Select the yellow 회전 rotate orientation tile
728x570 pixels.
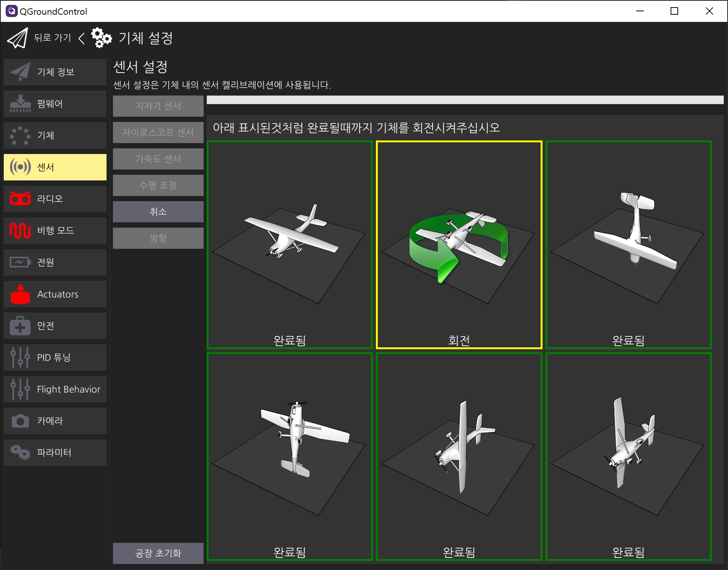[459, 245]
